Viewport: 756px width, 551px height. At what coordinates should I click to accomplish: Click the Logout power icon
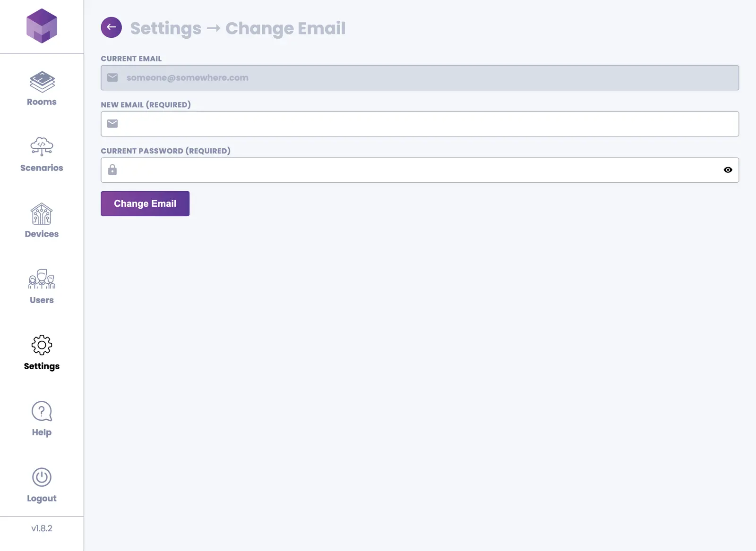coord(42,477)
